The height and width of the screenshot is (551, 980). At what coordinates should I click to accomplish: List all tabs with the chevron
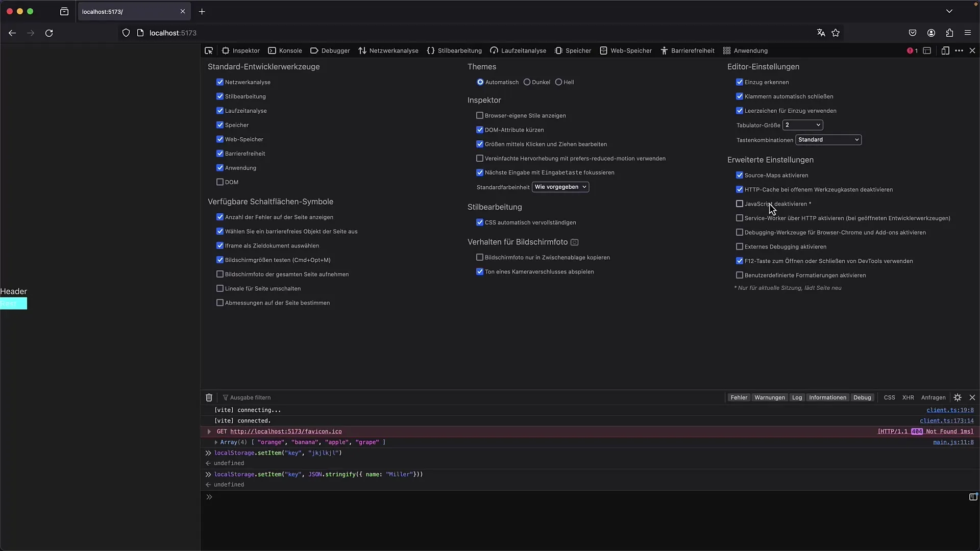tap(949, 11)
